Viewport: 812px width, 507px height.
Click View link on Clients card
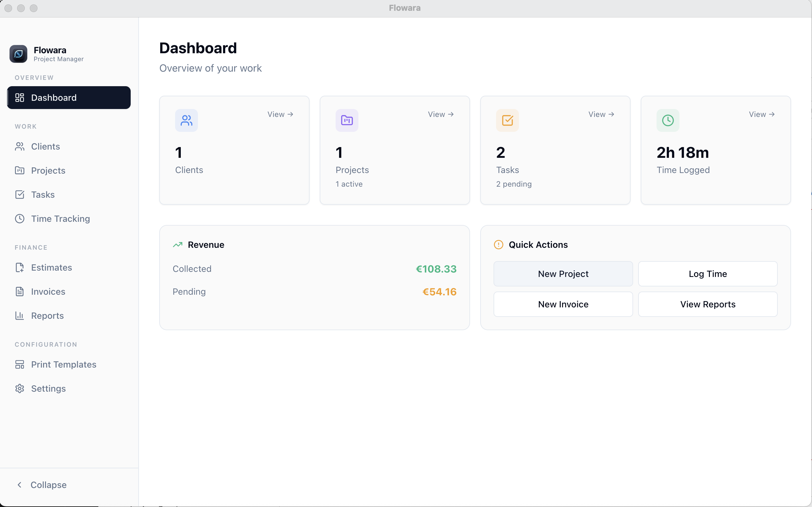[280, 114]
